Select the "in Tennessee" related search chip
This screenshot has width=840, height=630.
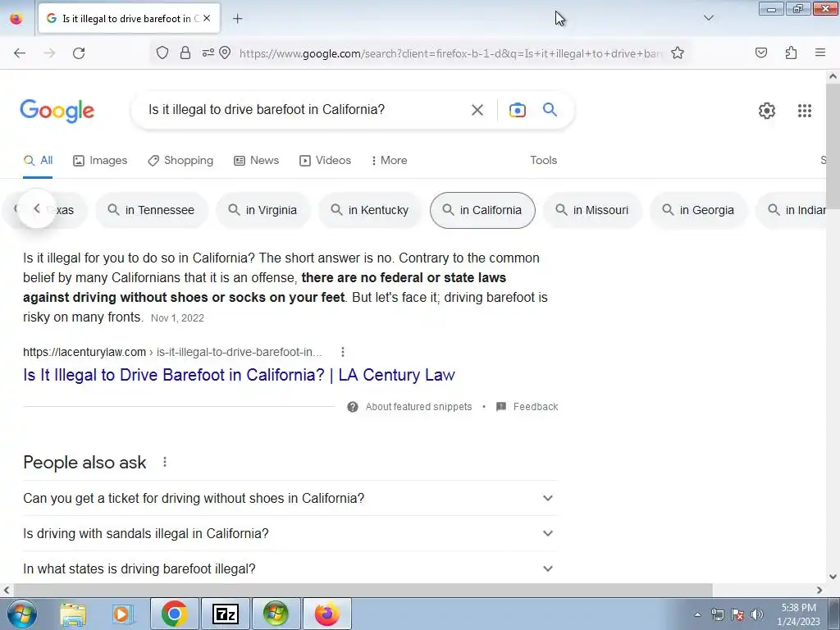[x=151, y=210]
